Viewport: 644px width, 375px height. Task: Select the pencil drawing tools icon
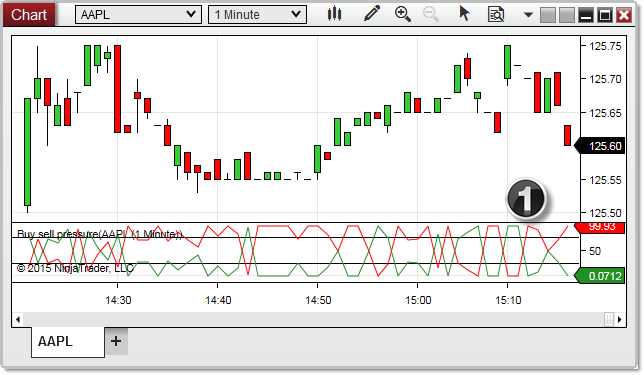372,14
